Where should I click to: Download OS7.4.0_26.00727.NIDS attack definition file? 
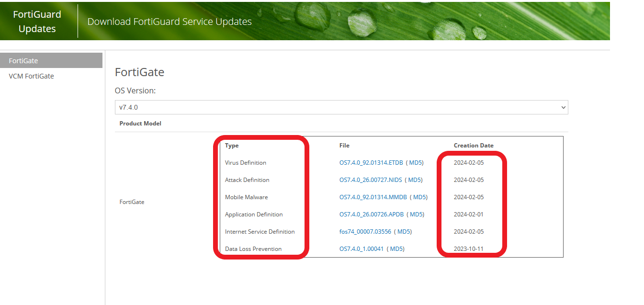tap(370, 180)
